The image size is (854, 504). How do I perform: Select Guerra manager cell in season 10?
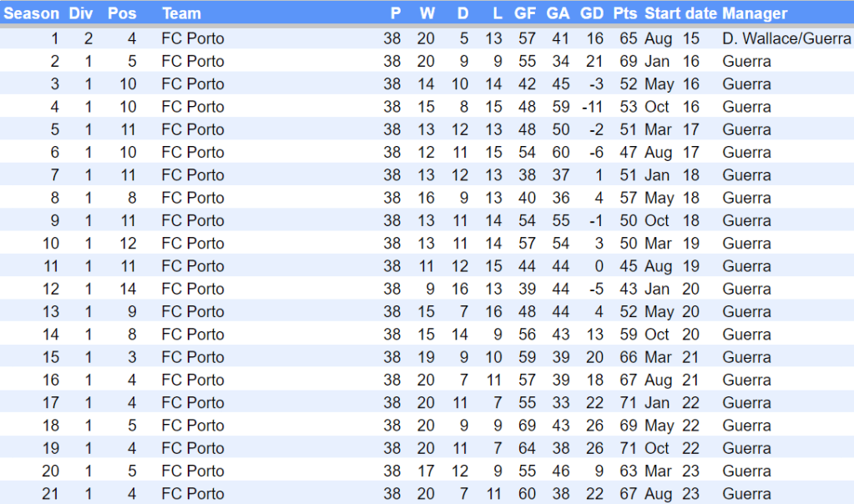tap(746, 244)
